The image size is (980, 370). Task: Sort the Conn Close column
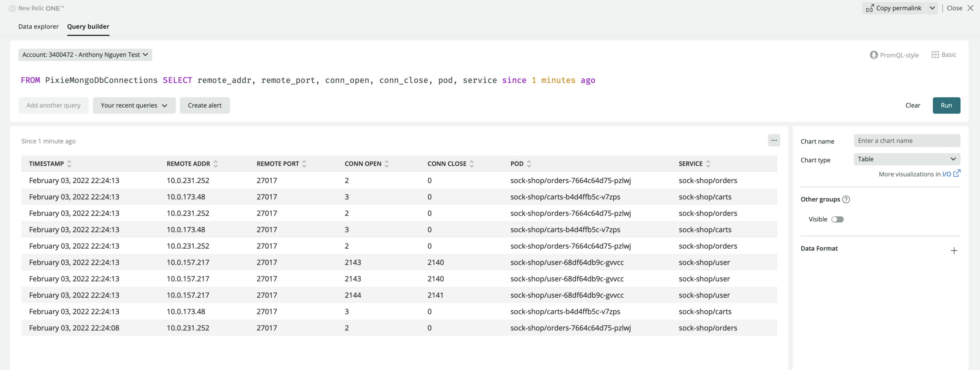(472, 164)
